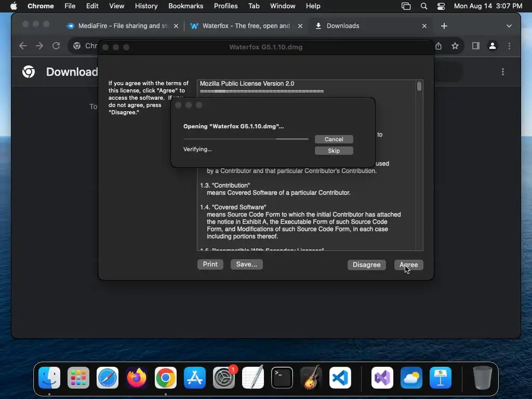Open App Store from the Dock
This screenshot has width=532, height=399.
[x=195, y=378]
